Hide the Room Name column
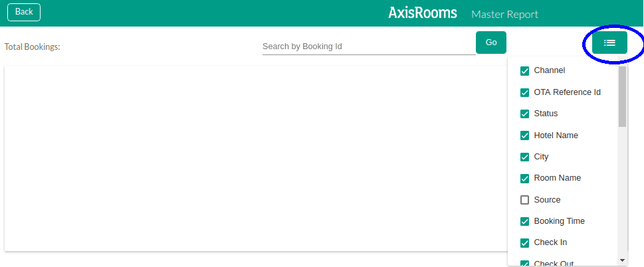The height and width of the screenshot is (267, 644). [x=524, y=179]
